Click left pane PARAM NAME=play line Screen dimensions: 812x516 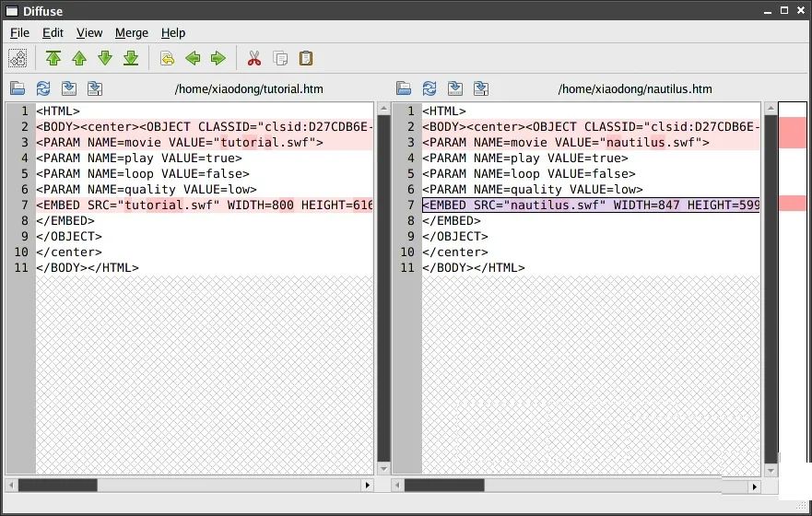point(205,158)
